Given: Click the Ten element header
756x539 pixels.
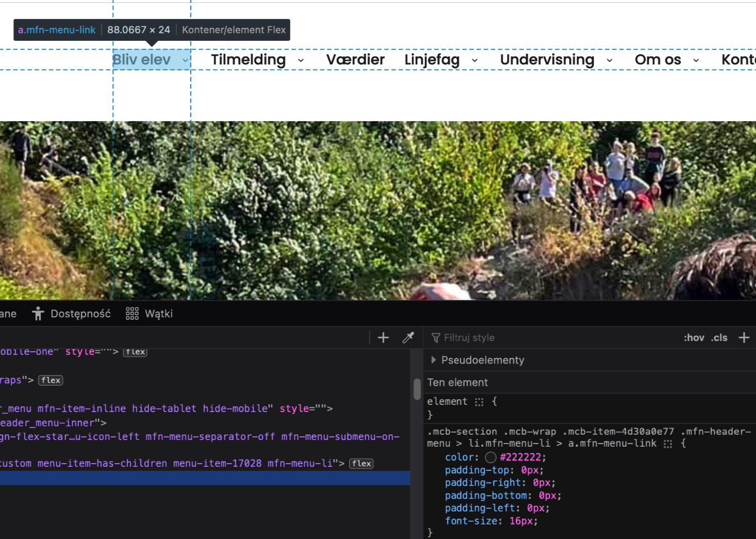Looking at the screenshot, I should tap(457, 383).
